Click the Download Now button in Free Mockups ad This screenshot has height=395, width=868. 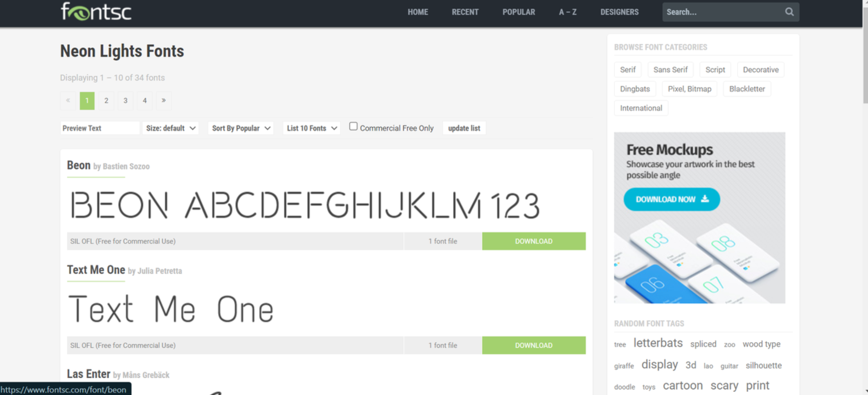[671, 199]
